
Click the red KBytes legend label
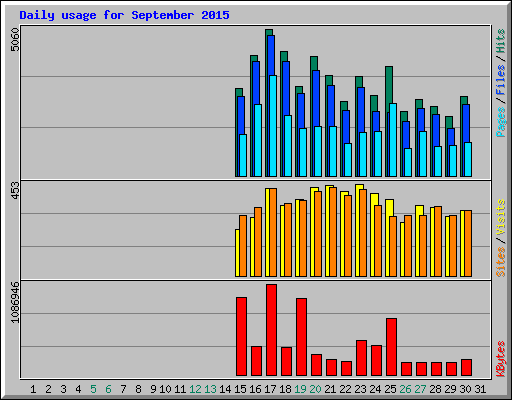click(x=500, y=359)
